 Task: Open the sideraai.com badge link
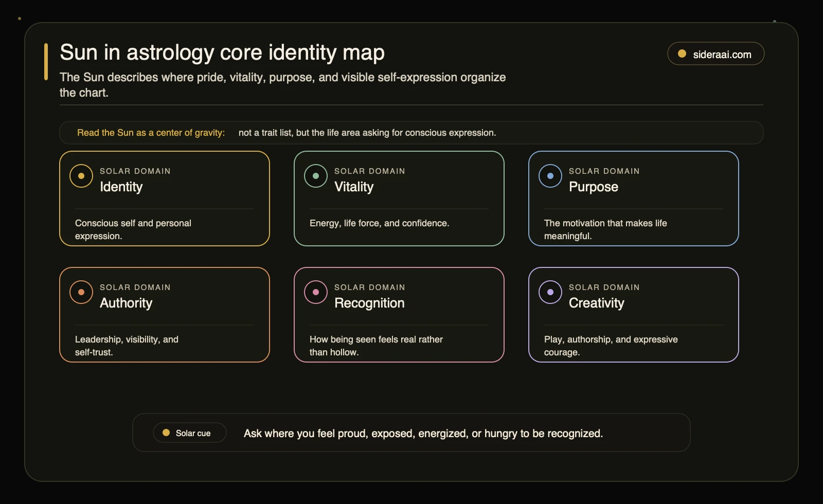click(715, 53)
